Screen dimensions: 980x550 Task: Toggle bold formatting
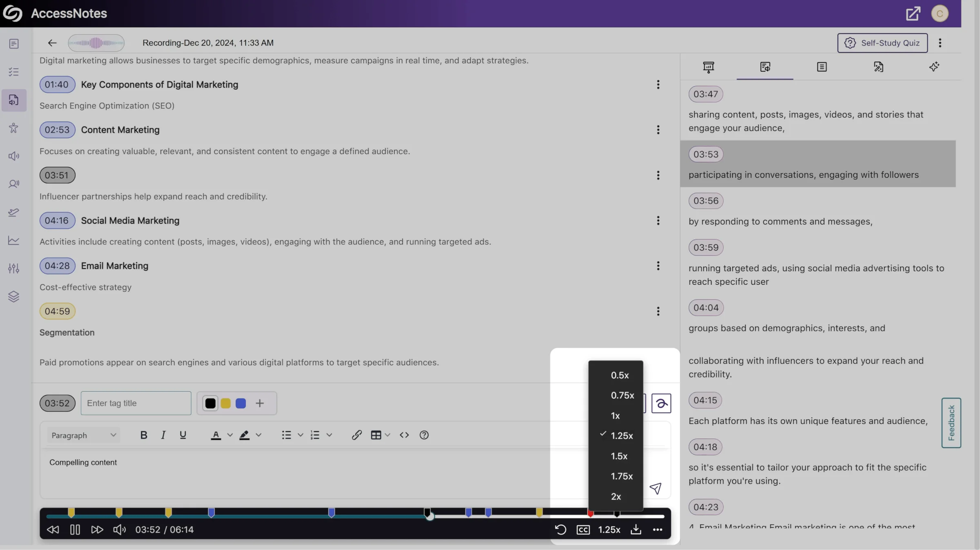click(x=144, y=435)
